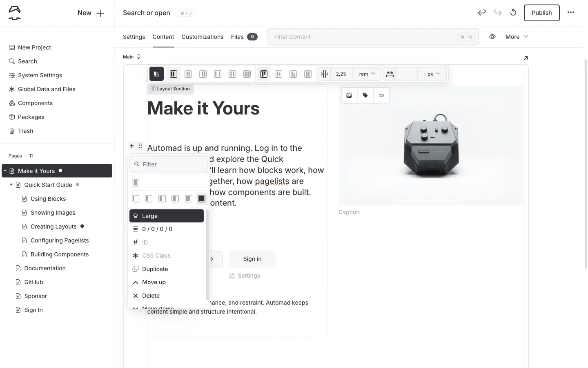Switch to the Customizations tab
The image size is (588, 368).
coord(203,37)
